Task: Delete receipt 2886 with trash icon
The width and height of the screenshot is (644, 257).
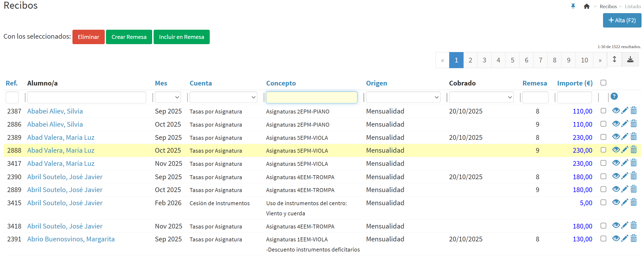Action: point(634,124)
